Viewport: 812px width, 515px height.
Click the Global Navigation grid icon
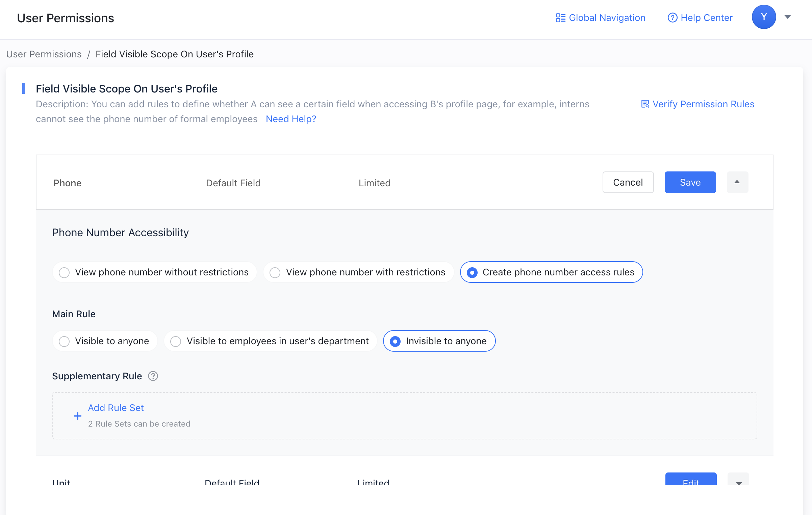pyautogui.click(x=560, y=18)
